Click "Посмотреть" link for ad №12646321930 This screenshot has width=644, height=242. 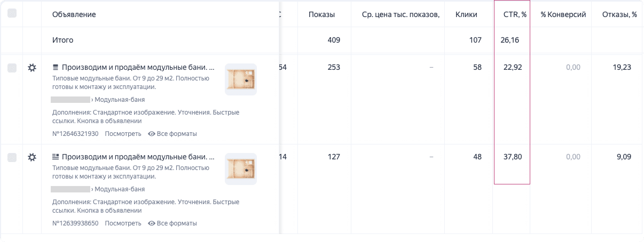123,134
